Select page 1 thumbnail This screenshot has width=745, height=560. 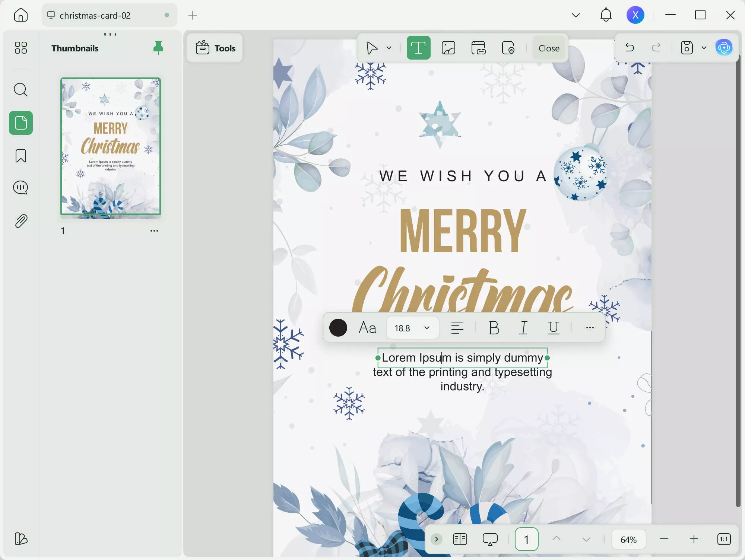tap(111, 146)
